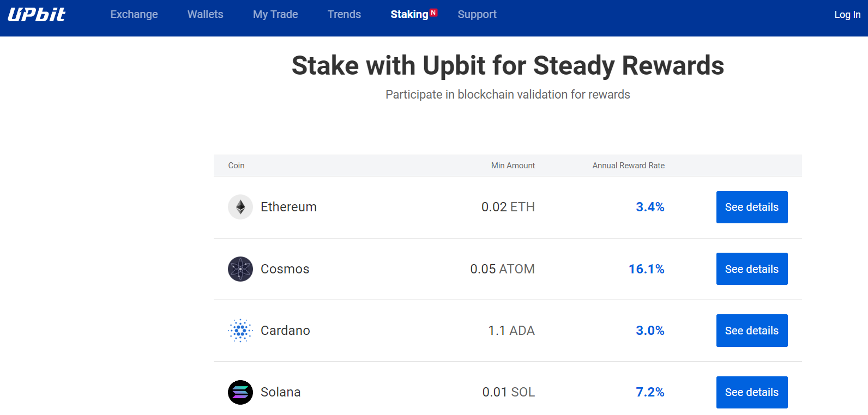Click the Cosmos coin name
The height and width of the screenshot is (415, 868).
click(285, 269)
